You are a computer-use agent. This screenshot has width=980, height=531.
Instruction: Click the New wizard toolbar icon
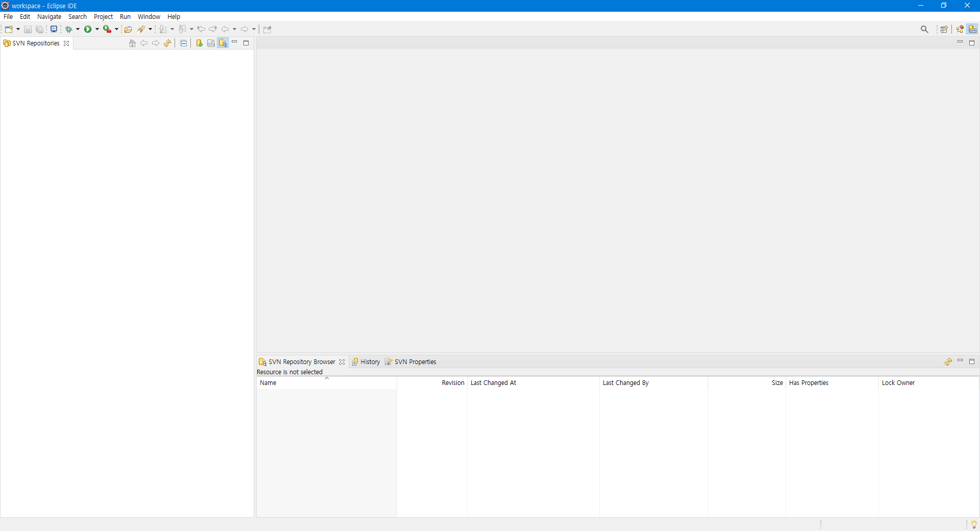tap(9, 29)
